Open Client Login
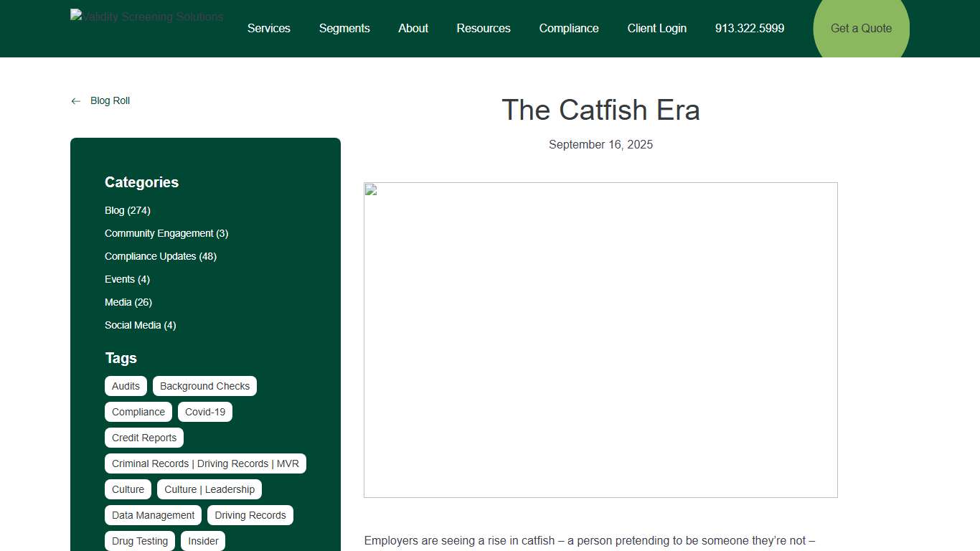Viewport: 980px width, 551px height. pos(656,29)
